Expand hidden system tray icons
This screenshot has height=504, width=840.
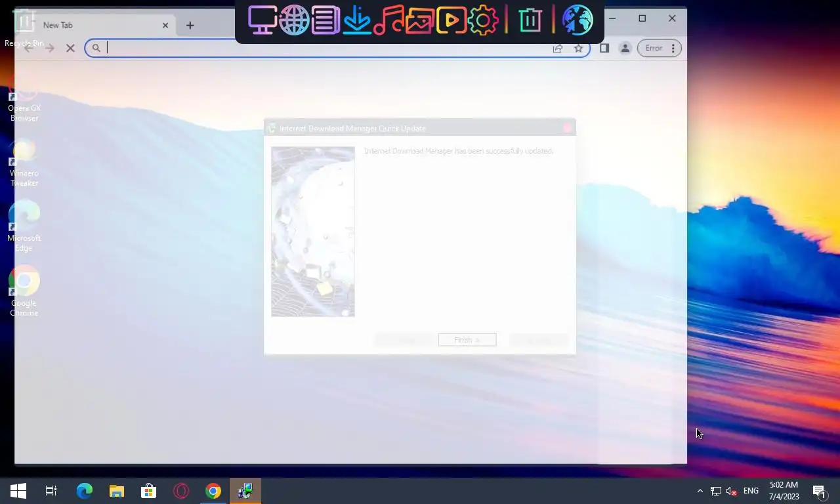700,491
